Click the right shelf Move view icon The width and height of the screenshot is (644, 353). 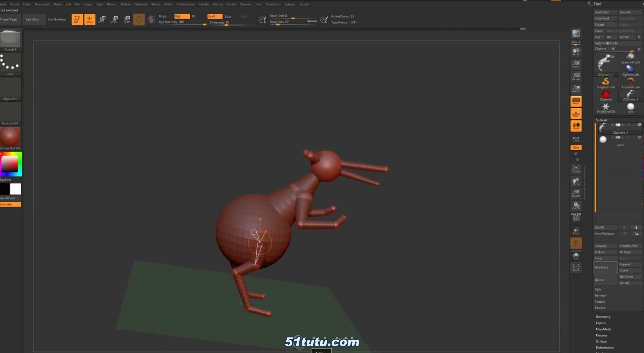pos(576,181)
